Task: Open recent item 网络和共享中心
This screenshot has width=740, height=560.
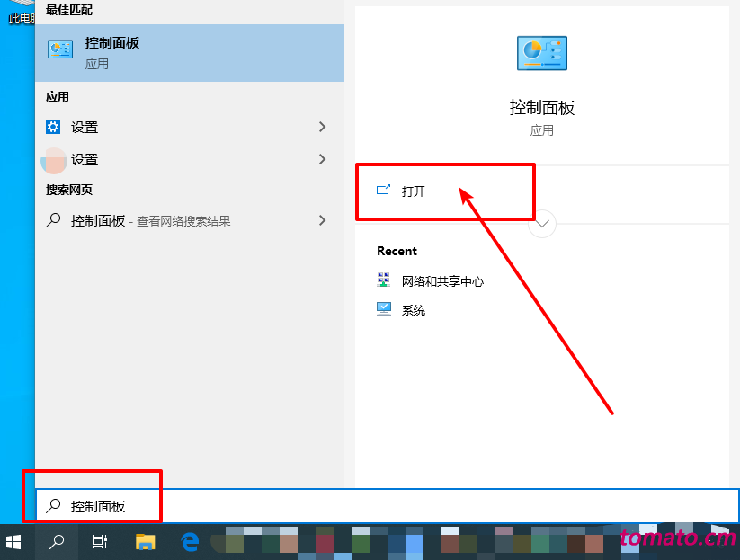Action: (442, 281)
